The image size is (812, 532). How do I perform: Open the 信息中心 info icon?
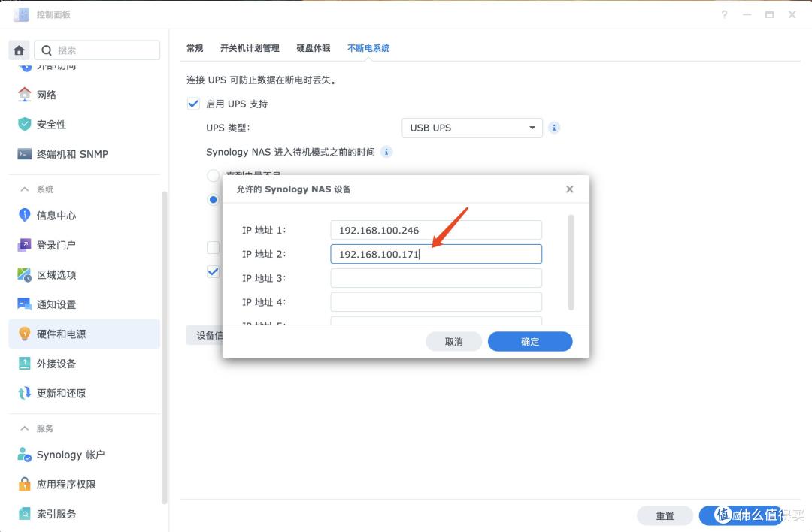click(24, 215)
